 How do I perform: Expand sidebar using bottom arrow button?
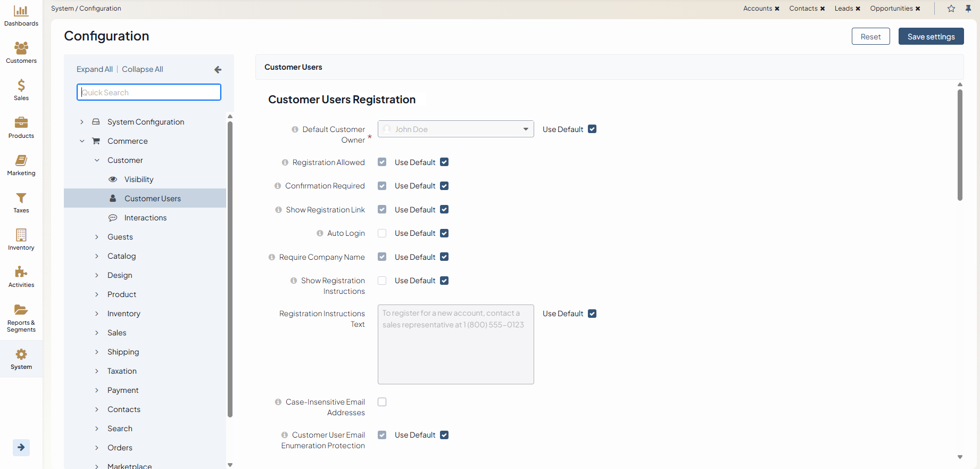[x=21, y=447]
